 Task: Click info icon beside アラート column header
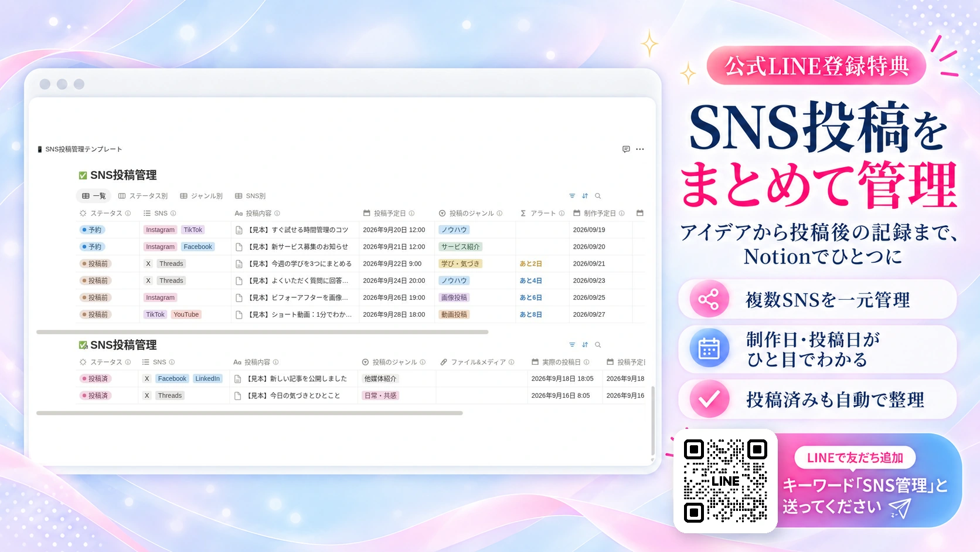click(562, 214)
